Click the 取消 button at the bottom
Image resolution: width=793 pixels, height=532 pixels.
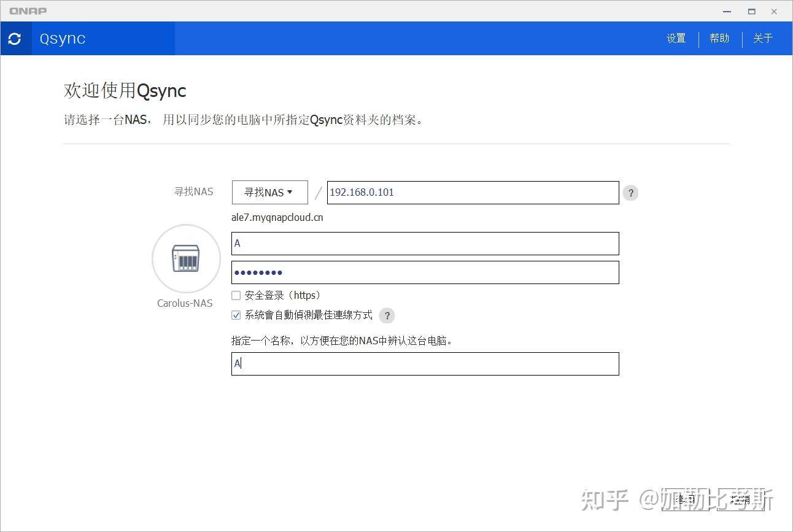(x=740, y=499)
